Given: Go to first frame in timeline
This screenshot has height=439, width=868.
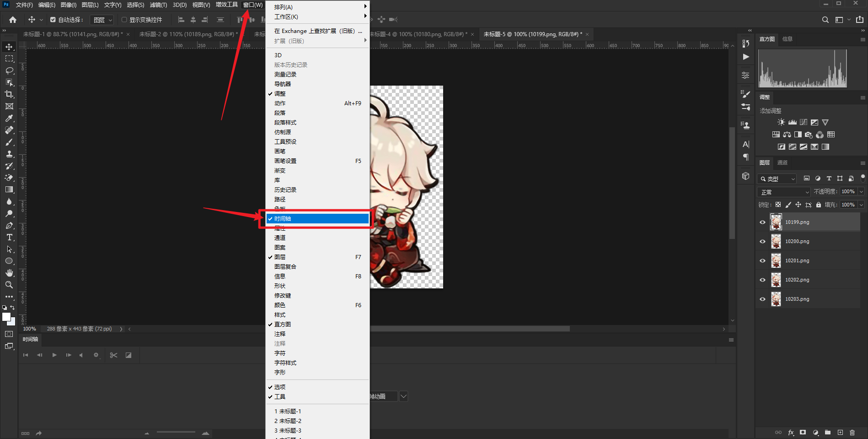Looking at the screenshot, I should pyautogui.click(x=26, y=355).
